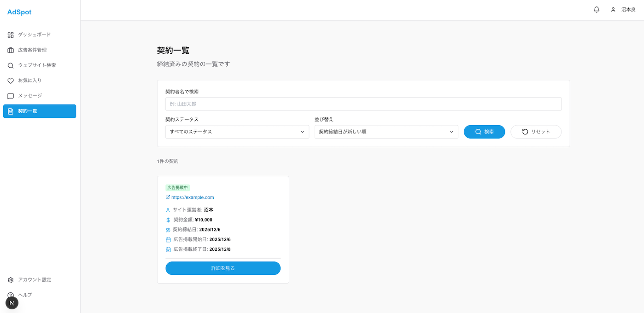Open アカウント設定 via the gear icon
This screenshot has width=644, height=313.
tap(10, 279)
